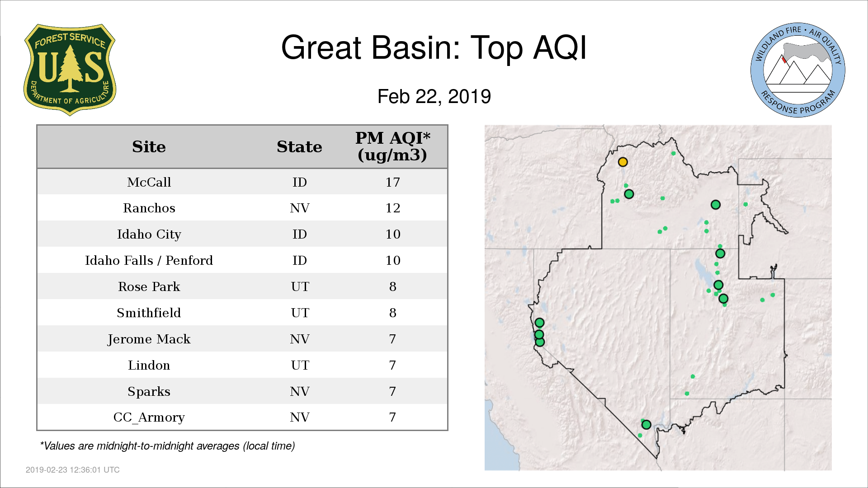The width and height of the screenshot is (868, 488).
Task: Select the "Jerome Mack" site cell
Action: (149, 339)
